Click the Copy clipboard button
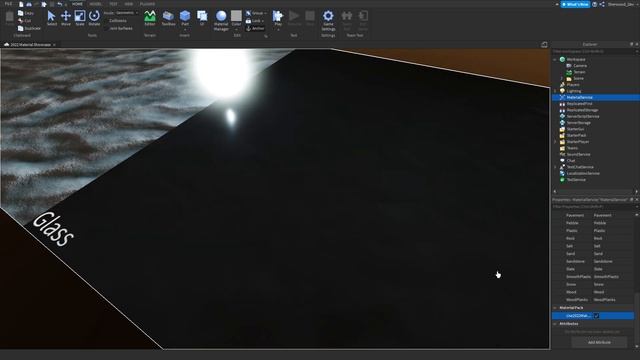The width and height of the screenshot is (640, 360). coord(26,13)
